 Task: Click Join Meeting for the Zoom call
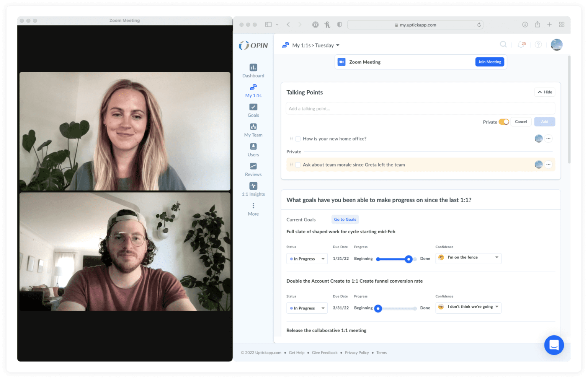pyautogui.click(x=489, y=62)
